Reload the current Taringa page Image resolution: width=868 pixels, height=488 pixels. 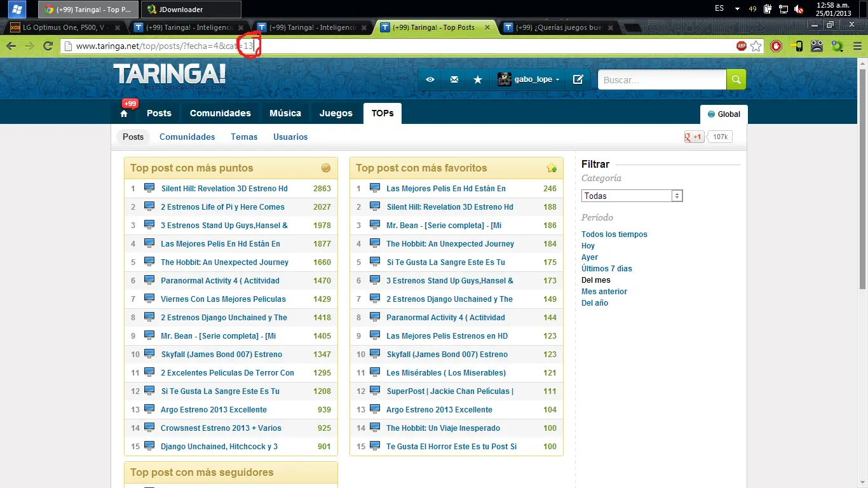point(48,46)
